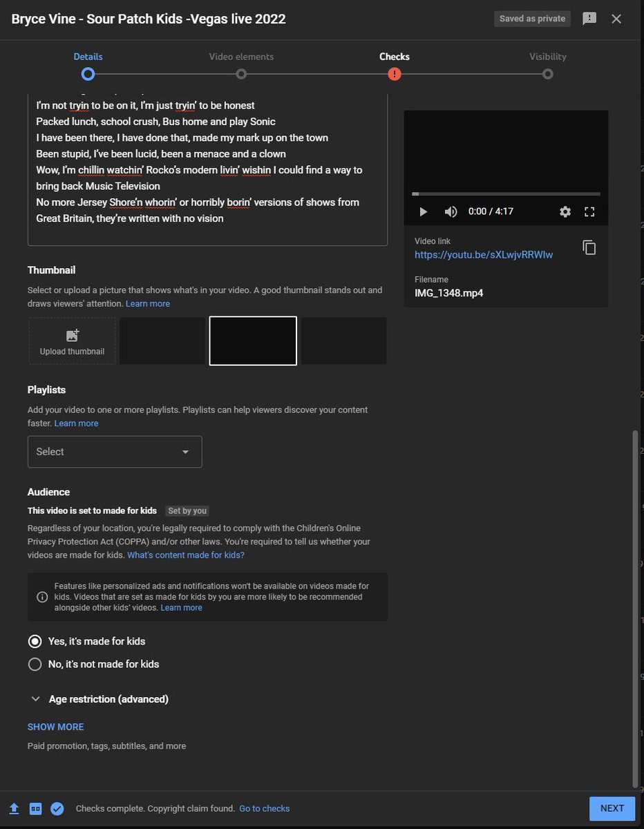The image size is (644, 829).
Task: Send feedback using the exclamation bubble icon
Action: pos(589,19)
